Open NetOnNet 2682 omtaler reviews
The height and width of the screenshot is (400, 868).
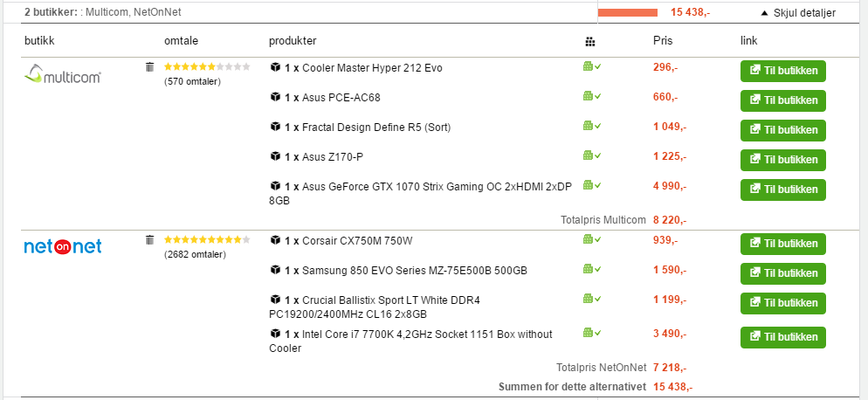[x=195, y=255]
